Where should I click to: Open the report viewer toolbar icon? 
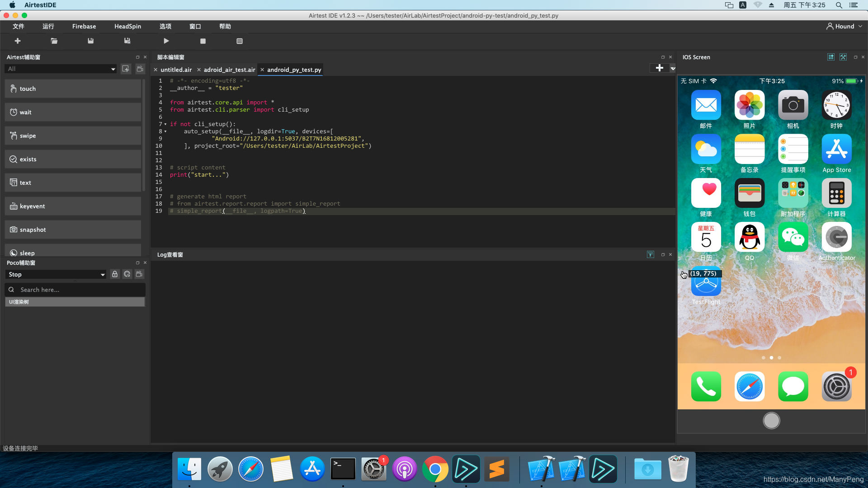[x=240, y=41]
